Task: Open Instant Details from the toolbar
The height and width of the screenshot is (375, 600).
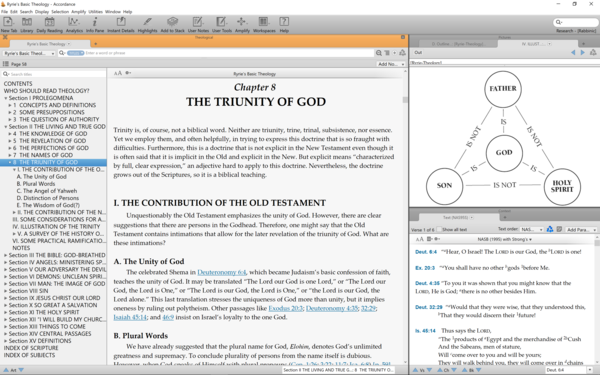Action: coord(121,24)
